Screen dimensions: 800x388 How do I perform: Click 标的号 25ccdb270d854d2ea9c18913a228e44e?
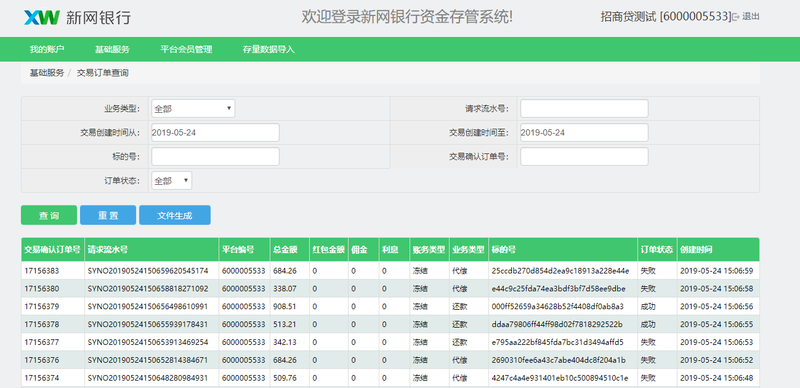click(561, 271)
